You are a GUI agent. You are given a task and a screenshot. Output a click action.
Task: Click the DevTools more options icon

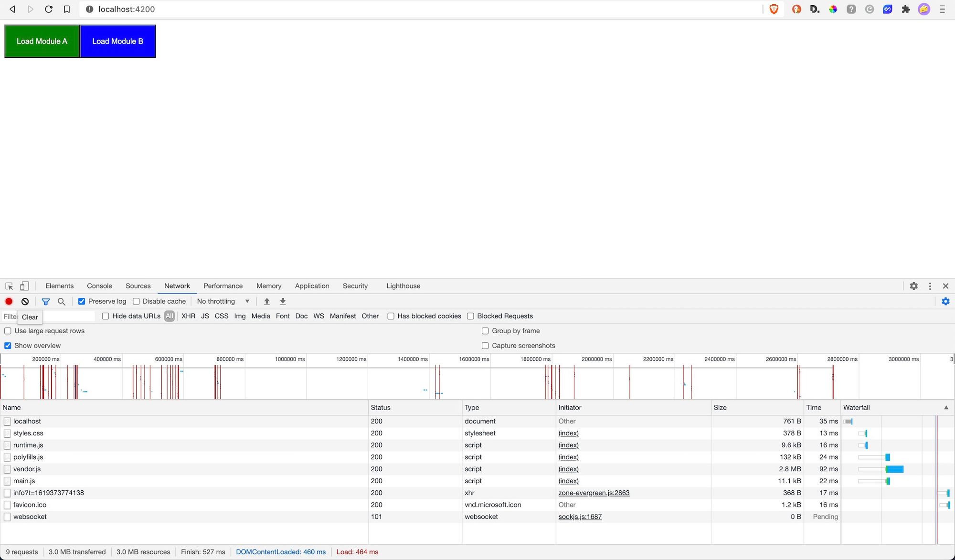coord(930,286)
